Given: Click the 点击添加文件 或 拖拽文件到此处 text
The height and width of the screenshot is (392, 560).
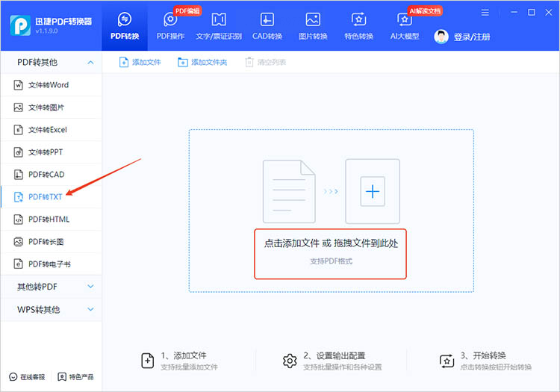Looking at the screenshot, I should point(331,243).
